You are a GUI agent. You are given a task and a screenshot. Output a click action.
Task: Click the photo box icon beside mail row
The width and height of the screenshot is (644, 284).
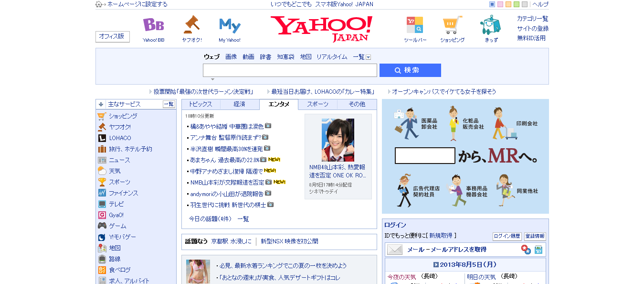pyautogui.click(x=538, y=250)
